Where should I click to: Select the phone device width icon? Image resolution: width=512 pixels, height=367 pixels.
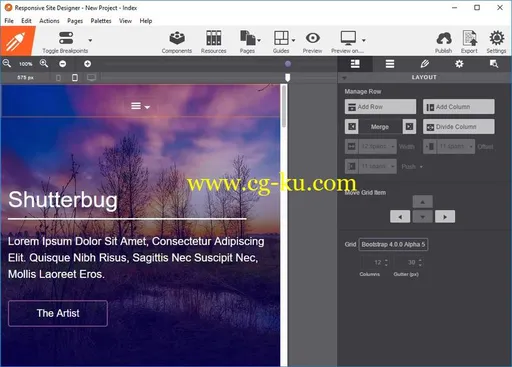(x=58, y=78)
